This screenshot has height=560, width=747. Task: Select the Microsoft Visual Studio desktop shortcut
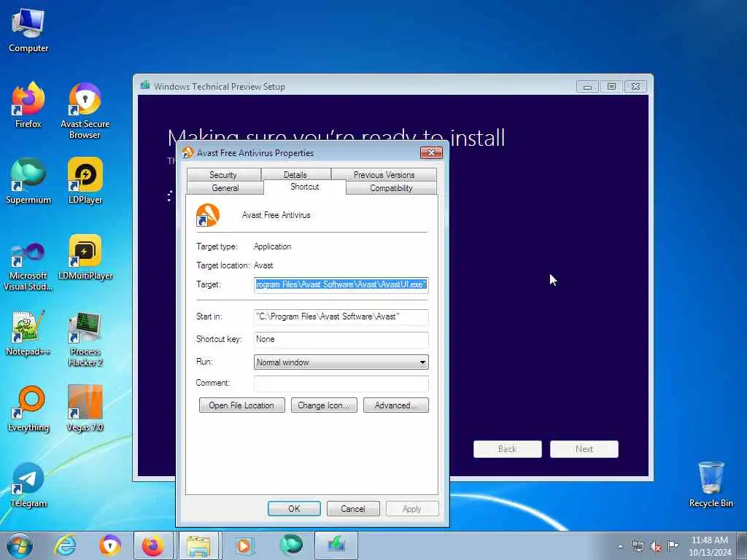[x=28, y=267]
